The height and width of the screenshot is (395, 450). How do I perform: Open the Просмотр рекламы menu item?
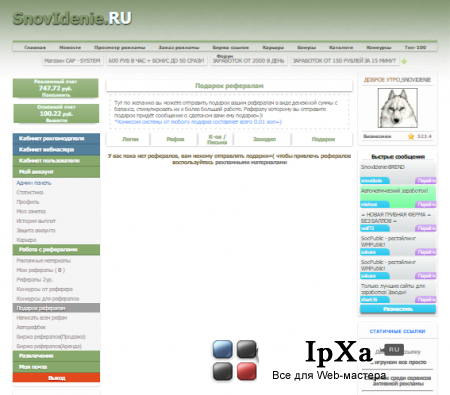point(120,47)
